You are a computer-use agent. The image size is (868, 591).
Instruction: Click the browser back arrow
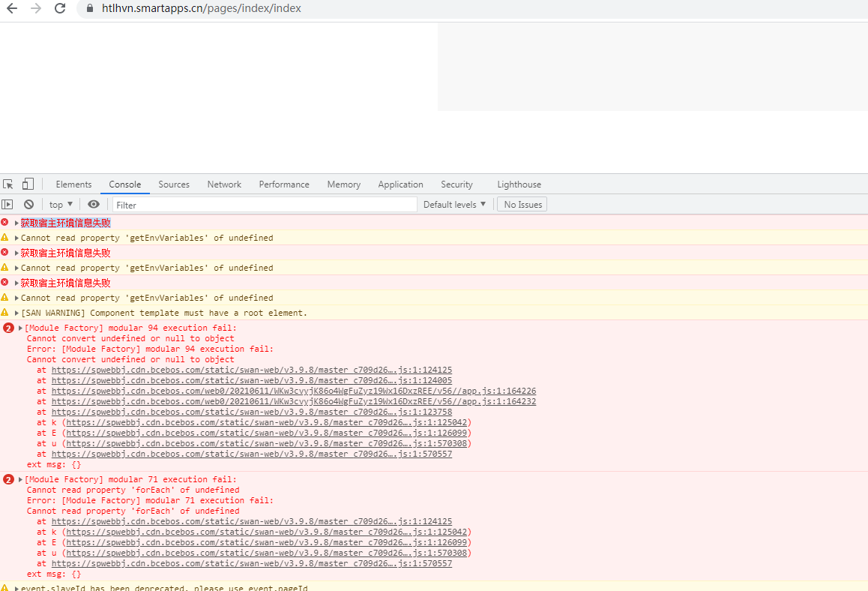point(12,8)
